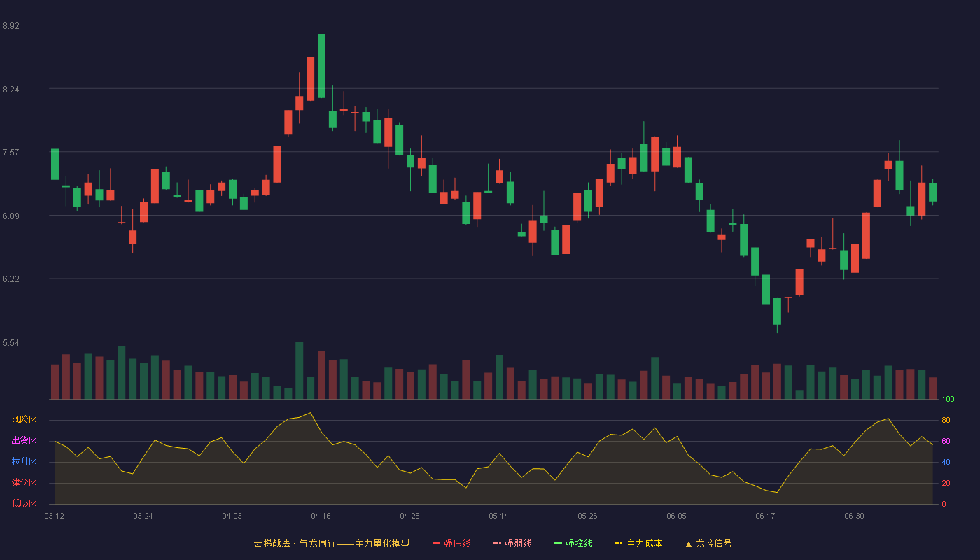This screenshot has width=980, height=560.
Task: Click the 风险区 zone label
Action: [x=24, y=420]
